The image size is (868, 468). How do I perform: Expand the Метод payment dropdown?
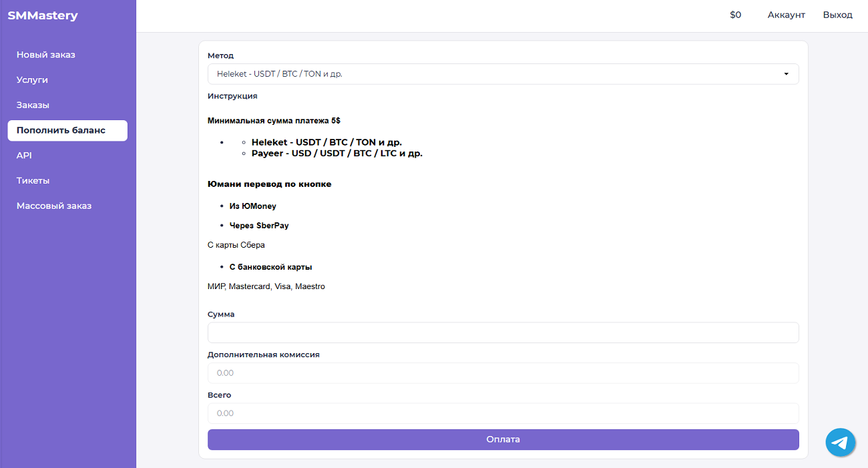(503, 74)
